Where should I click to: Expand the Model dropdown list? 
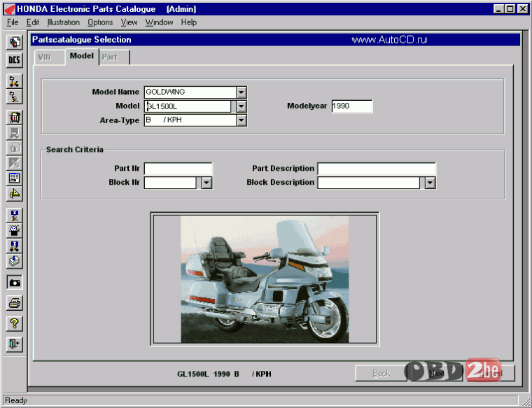click(x=241, y=106)
